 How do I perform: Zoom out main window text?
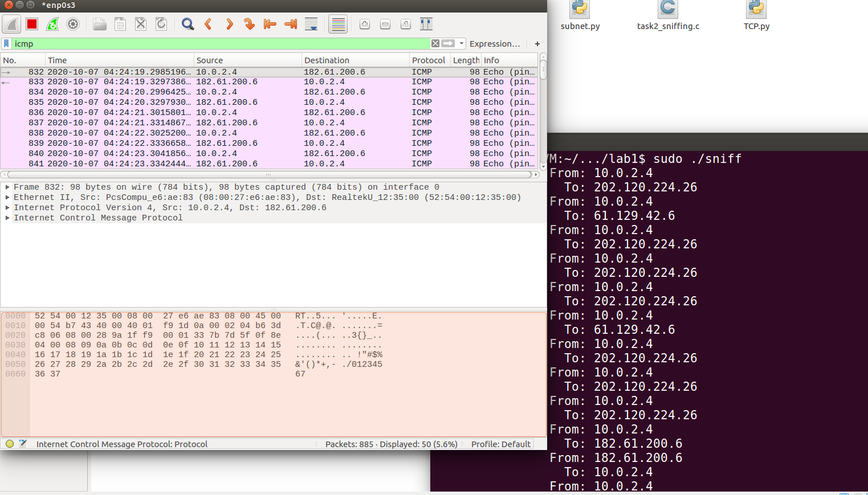pos(385,24)
